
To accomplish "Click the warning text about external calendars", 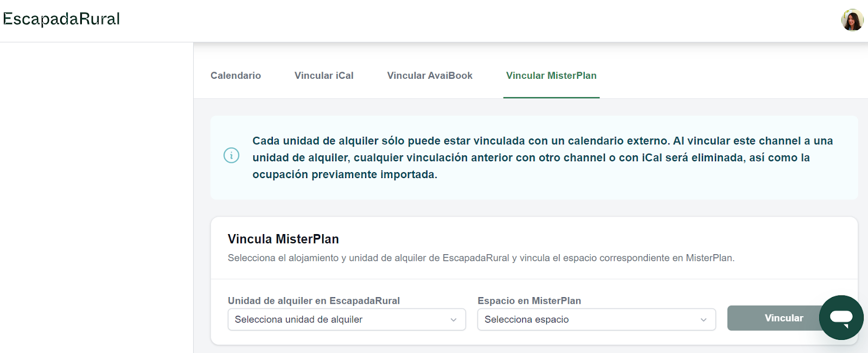I will point(542,157).
